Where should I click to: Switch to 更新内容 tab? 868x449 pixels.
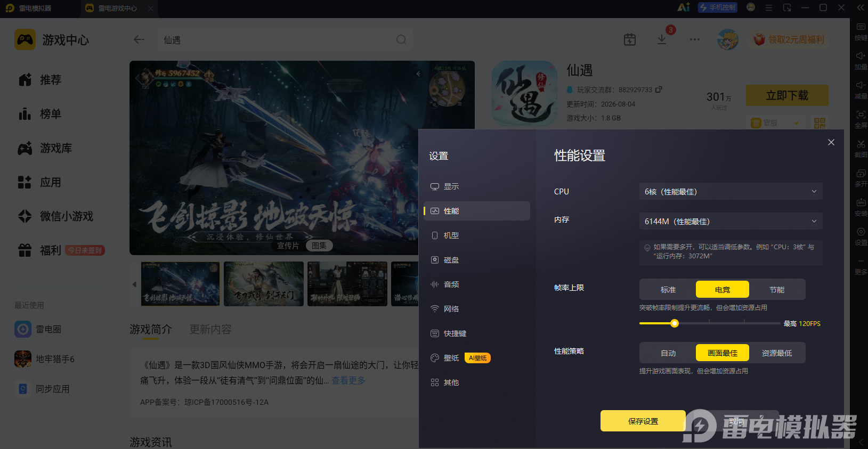click(x=210, y=329)
